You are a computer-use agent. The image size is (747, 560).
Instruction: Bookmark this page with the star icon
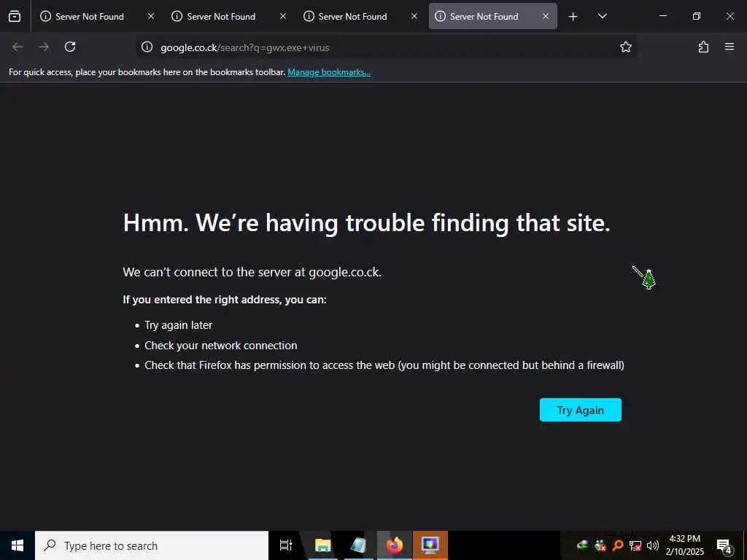click(x=625, y=47)
